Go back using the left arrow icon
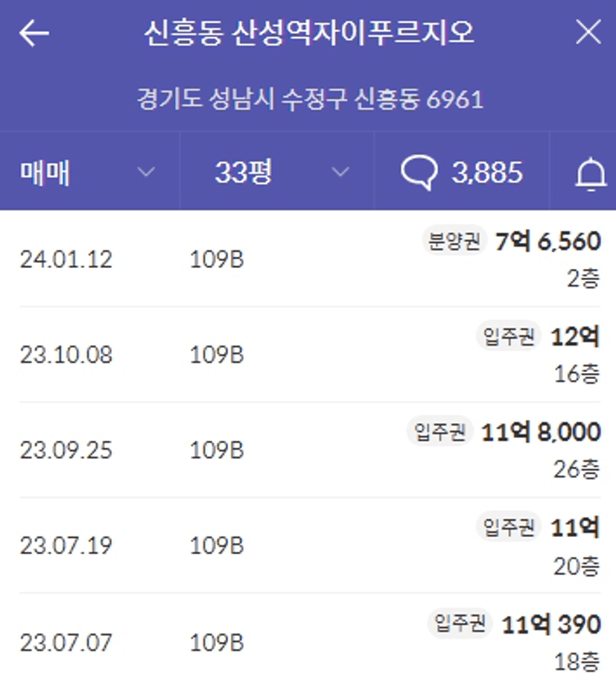This screenshot has height=680, width=616. coord(34,33)
